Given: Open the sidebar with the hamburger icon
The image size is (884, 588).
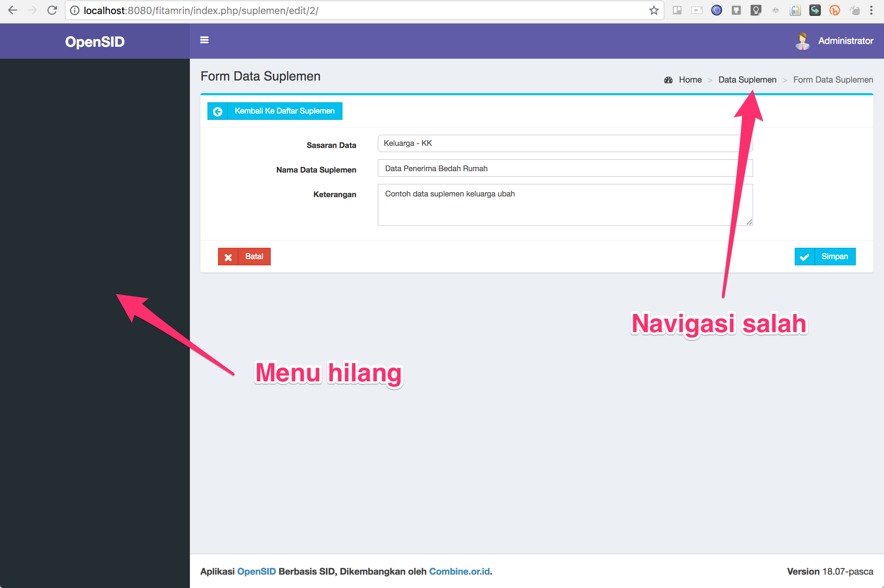Looking at the screenshot, I should pos(205,40).
